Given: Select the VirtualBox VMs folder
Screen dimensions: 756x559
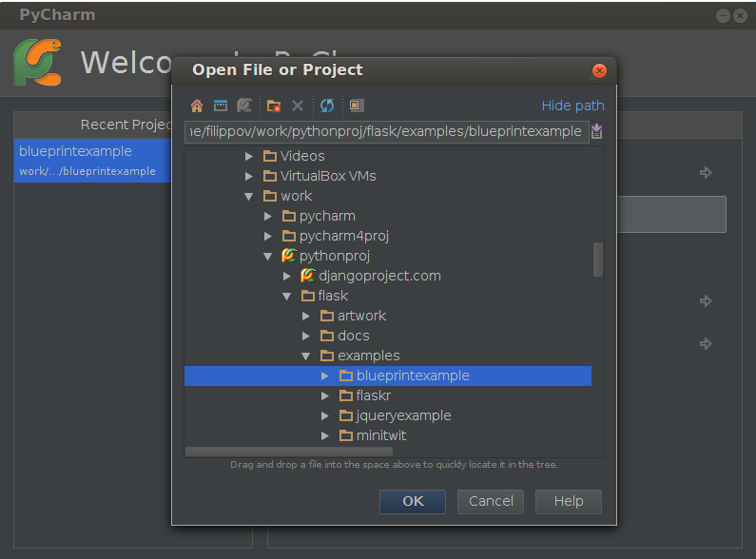Looking at the screenshot, I should tap(329, 176).
